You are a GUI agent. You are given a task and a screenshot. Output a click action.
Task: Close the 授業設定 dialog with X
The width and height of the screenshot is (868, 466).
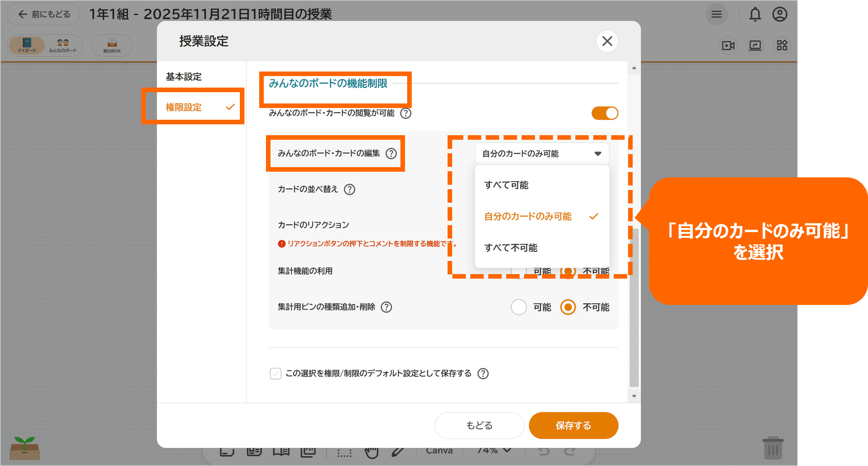click(607, 41)
